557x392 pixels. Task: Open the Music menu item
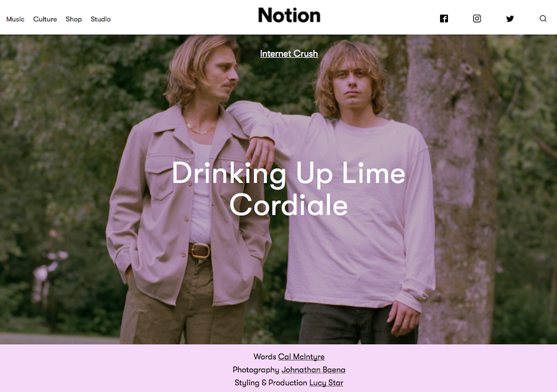(x=15, y=19)
